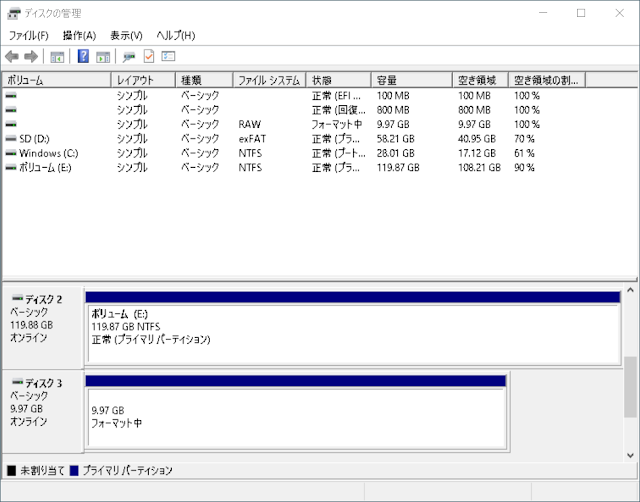Click the 70 % free ratio cell
The image size is (640, 502).
coord(524,139)
